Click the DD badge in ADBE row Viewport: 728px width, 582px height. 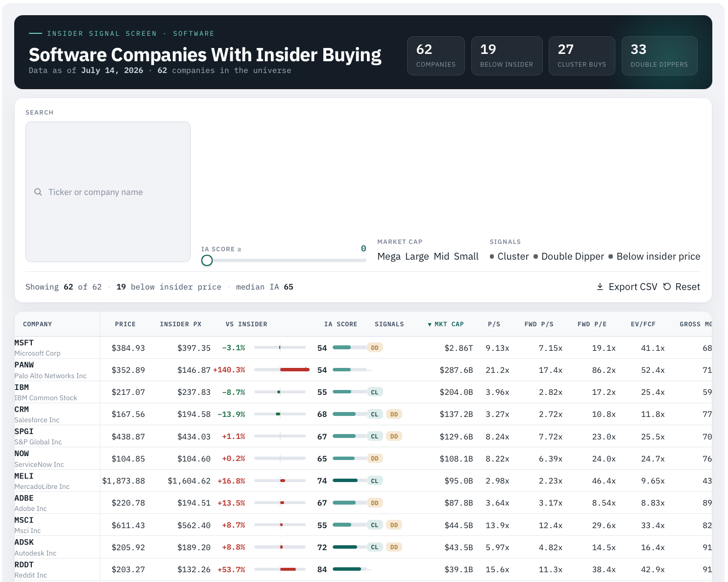coord(375,503)
